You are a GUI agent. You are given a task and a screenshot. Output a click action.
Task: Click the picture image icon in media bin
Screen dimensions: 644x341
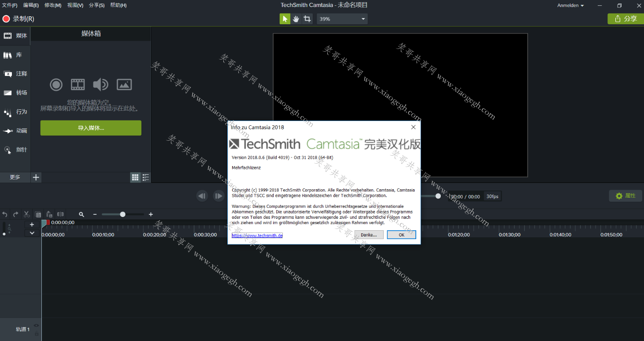pos(124,84)
